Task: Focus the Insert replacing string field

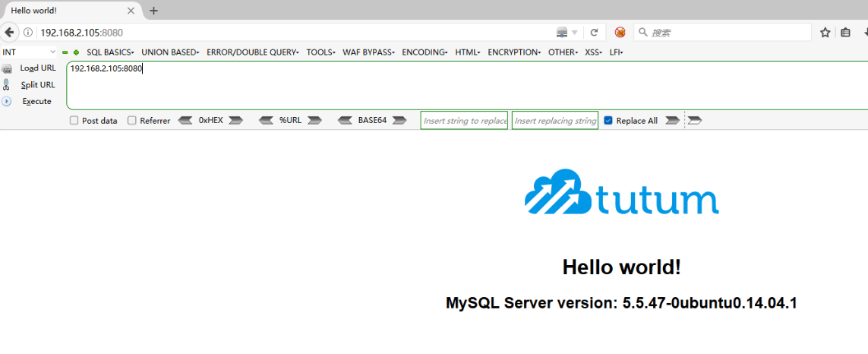Action: [554, 120]
